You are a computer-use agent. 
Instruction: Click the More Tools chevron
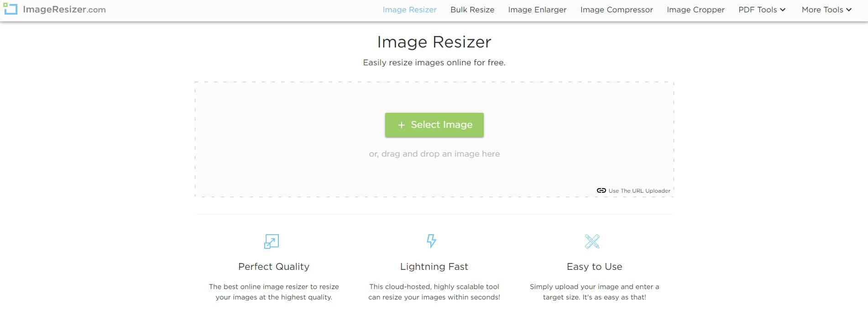(x=848, y=10)
